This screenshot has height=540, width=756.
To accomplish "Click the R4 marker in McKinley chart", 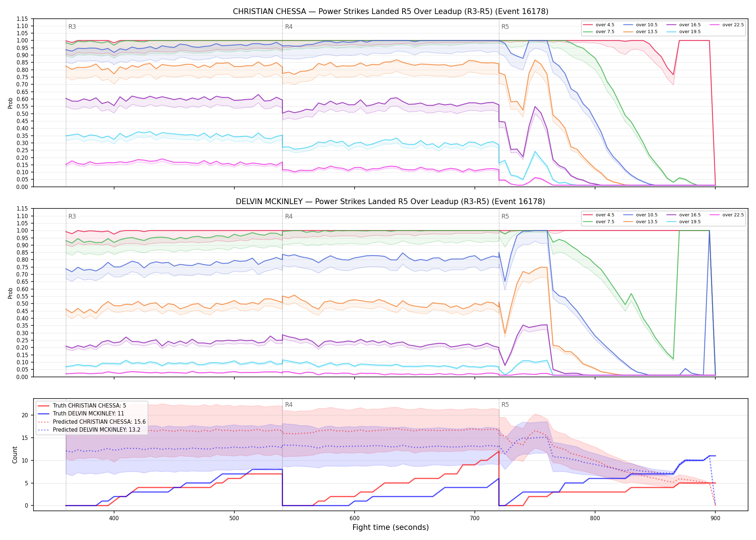I will pos(289,216).
